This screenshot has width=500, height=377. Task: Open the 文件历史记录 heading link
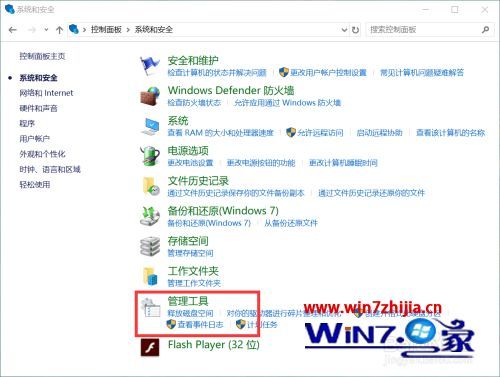[x=198, y=181]
